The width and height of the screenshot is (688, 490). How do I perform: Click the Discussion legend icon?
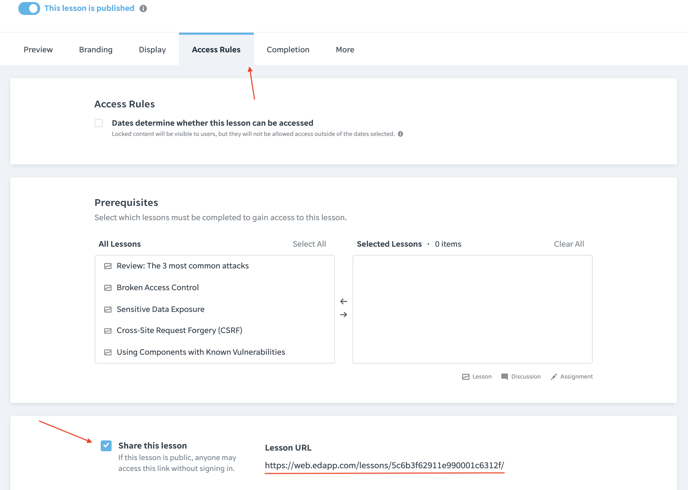505,376
